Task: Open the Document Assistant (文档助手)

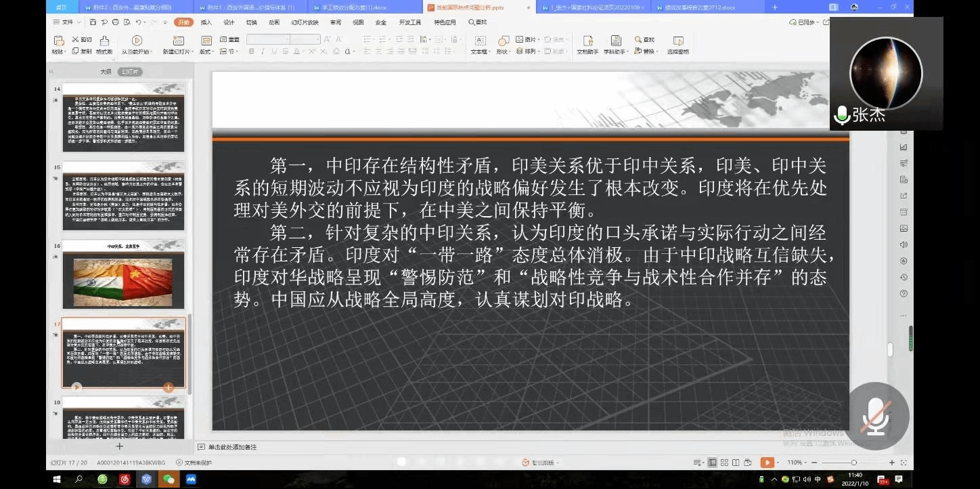Action: [x=587, y=41]
